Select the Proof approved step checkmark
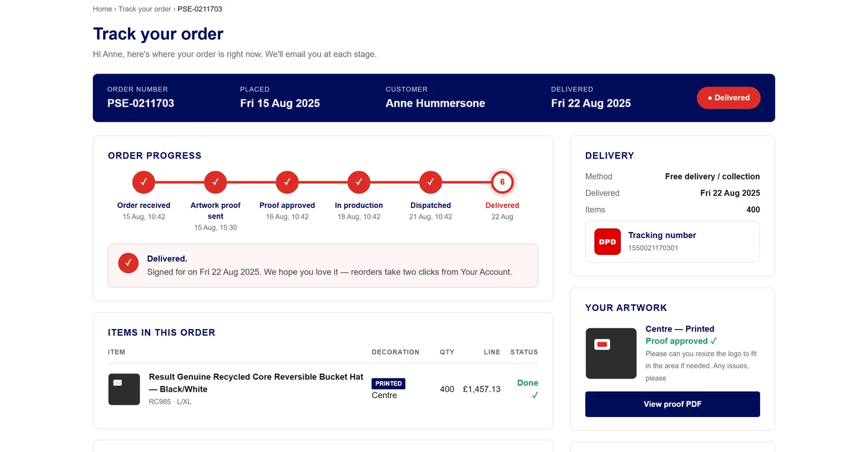This screenshot has width=868, height=452. 287,182
